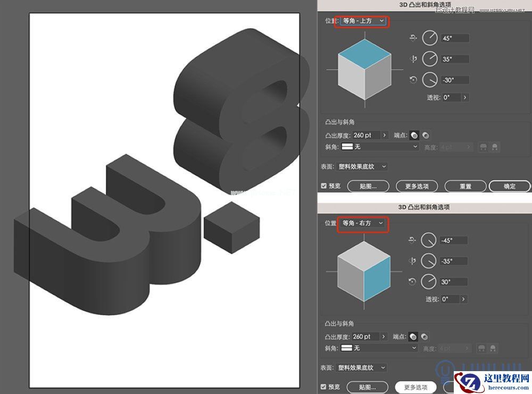Toggle 预览 checkbox in upper dialog
This screenshot has width=532, height=394.
coord(323,186)
